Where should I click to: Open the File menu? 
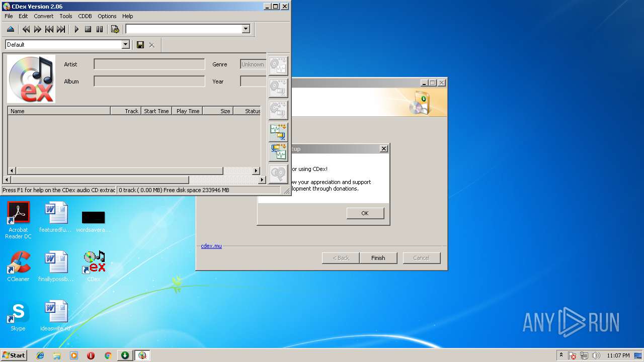(9, 16)
